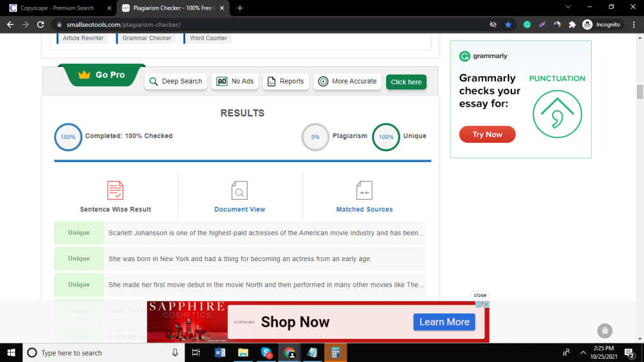
Task: Click the Grammarly ad Try Now button
Action: pos(487,134)
